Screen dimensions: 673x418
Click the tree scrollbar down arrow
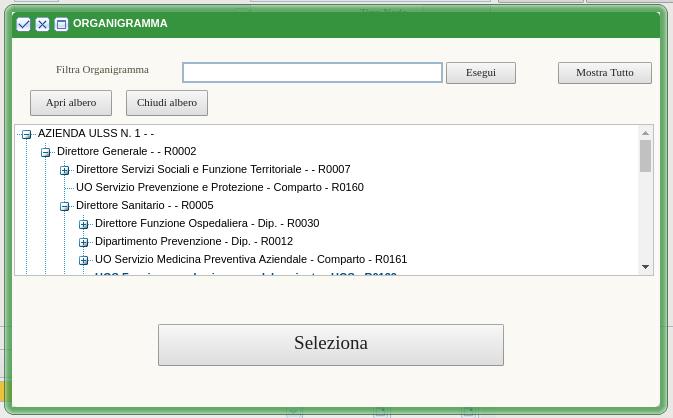click(645, 267)
